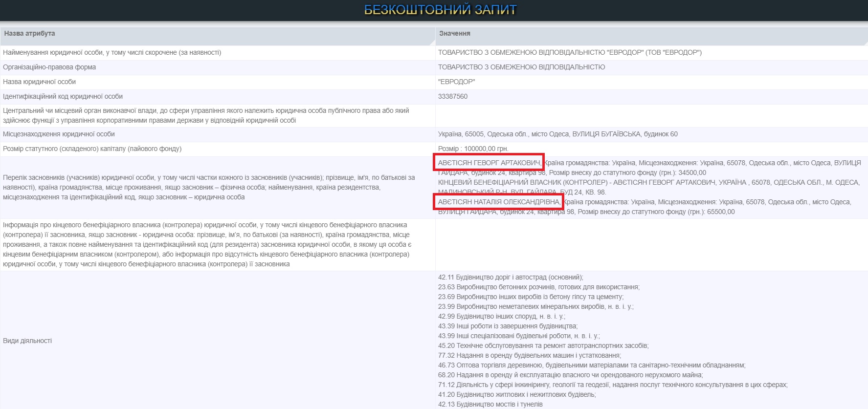This screenshot has width=868, height=409.
Task: Click activity 41.20 Будівництво житлових і нежитлових будівель
Action: (x=516, y=394)
